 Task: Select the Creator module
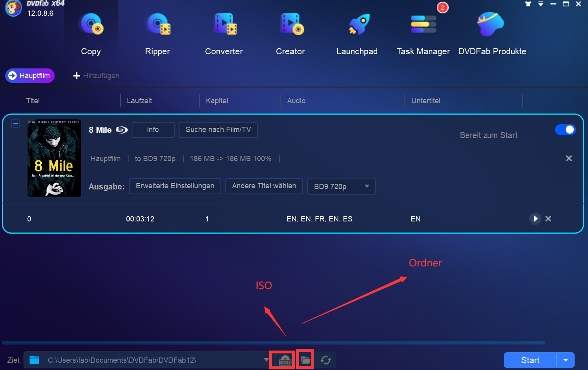pos(291,34)
